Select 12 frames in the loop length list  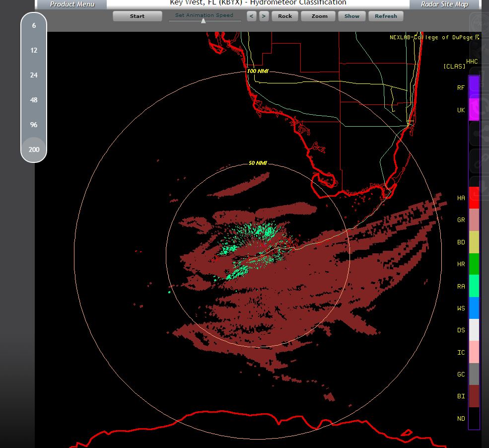point(34,50)
